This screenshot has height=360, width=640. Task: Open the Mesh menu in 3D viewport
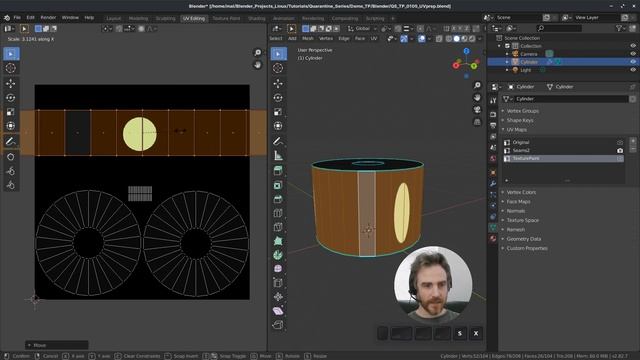pos(308,38)
